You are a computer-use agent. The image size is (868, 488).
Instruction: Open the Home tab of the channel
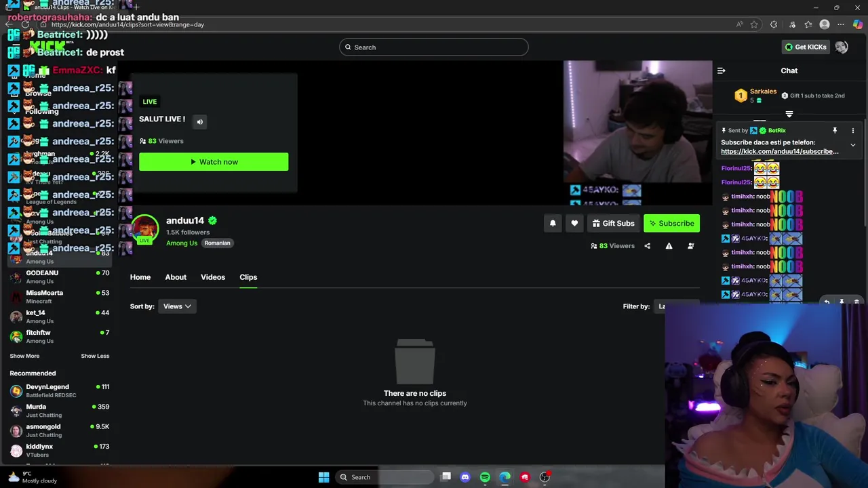pos(140,277)
